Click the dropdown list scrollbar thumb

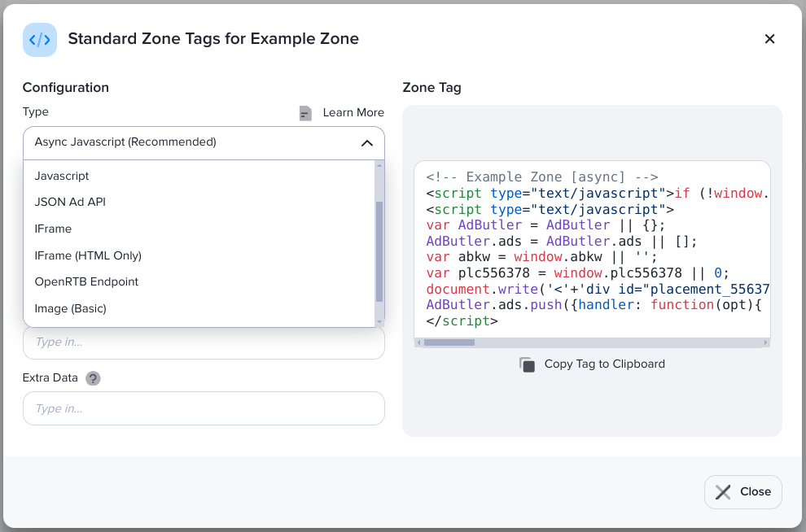pos(379,251)
